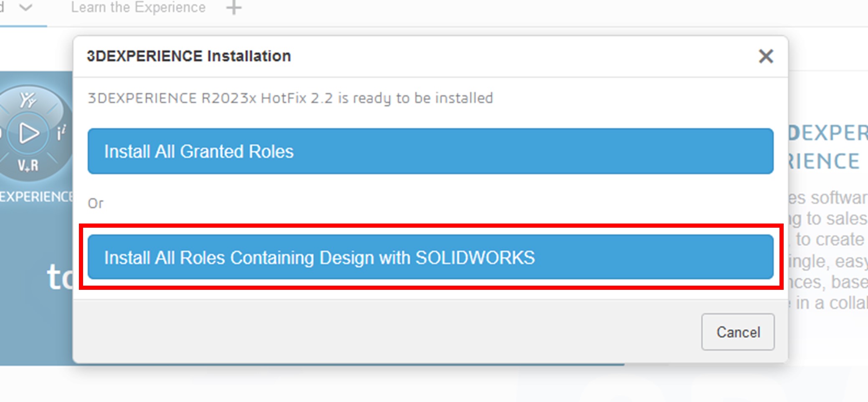Install All Roles Containing Design with SOLIDWORKS
This screenshot has height=402, width=868.
tap(430, 257)
